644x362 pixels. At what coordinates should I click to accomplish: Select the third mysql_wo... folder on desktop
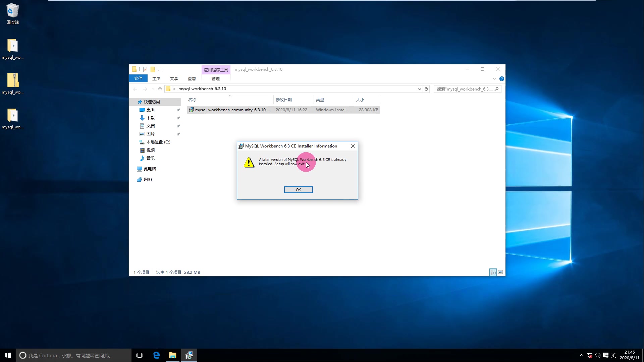[13, 119]
